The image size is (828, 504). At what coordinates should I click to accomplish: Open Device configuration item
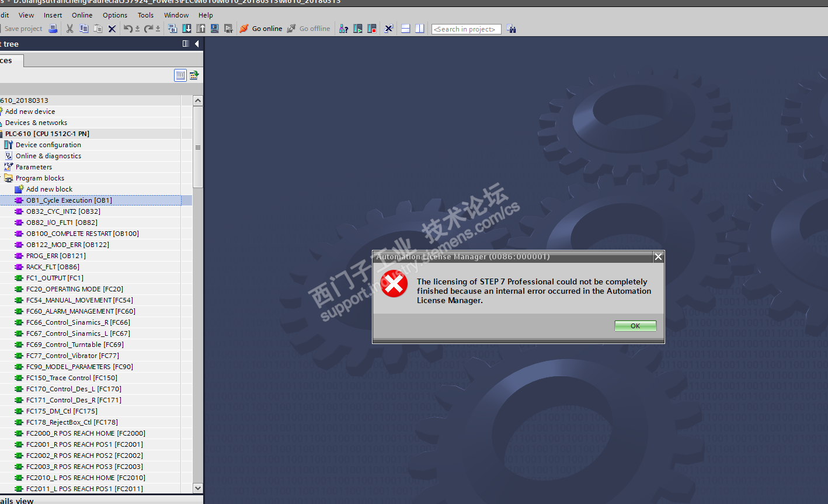click(48, 145)
